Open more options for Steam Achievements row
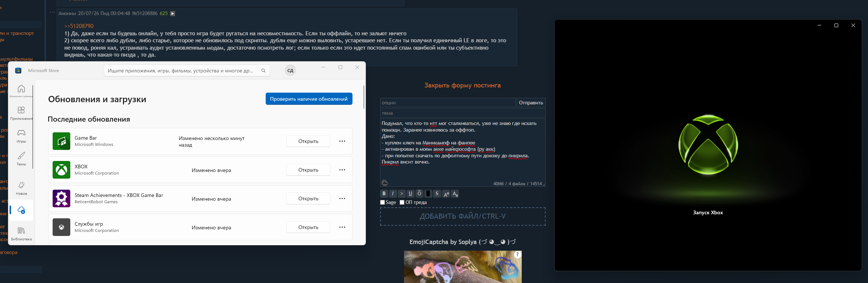The height and width of the screenshot is (283, 868). tap(342, 198)
